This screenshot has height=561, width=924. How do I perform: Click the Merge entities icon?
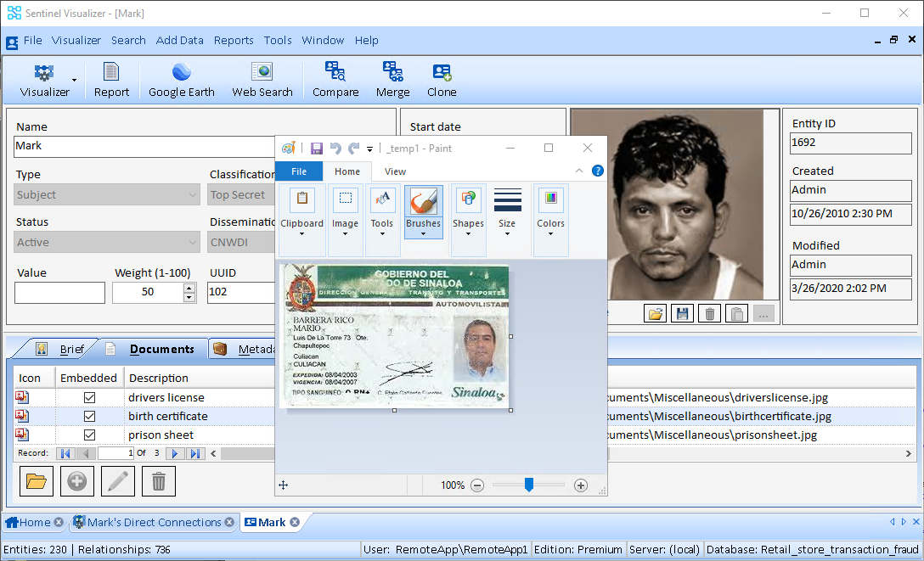(x=392, y=80)
